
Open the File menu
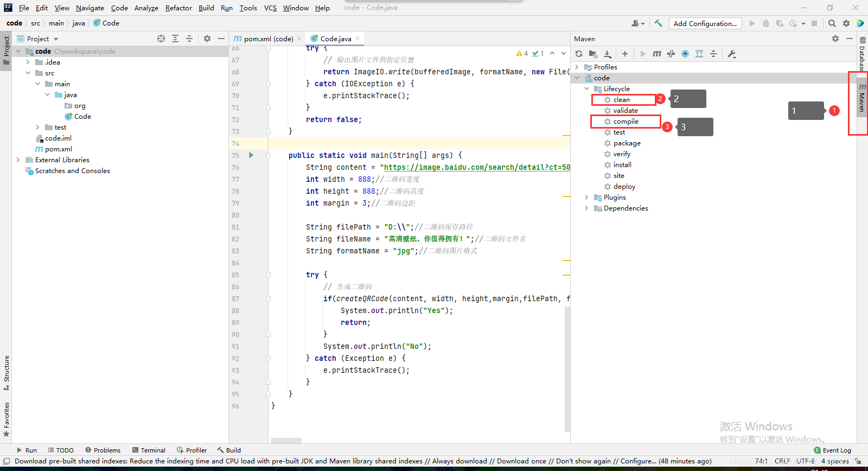tap(24, 8)
